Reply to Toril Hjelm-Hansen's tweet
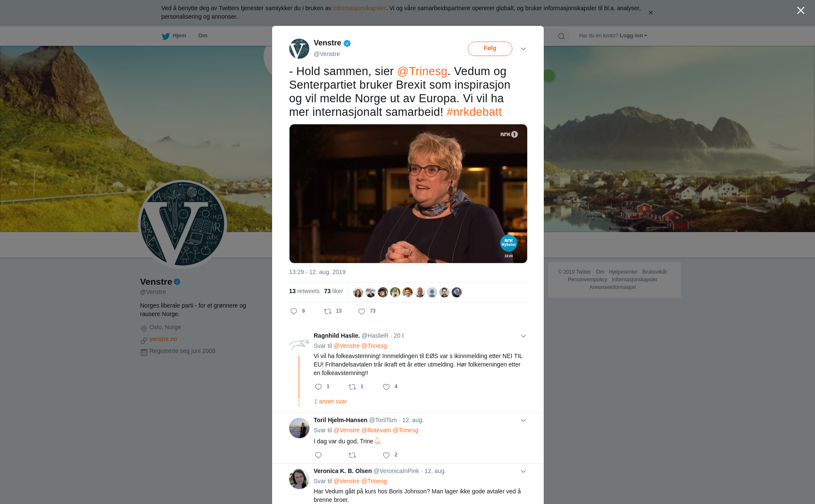This screenshot has height=504, width=815. [x=318, y=455]
